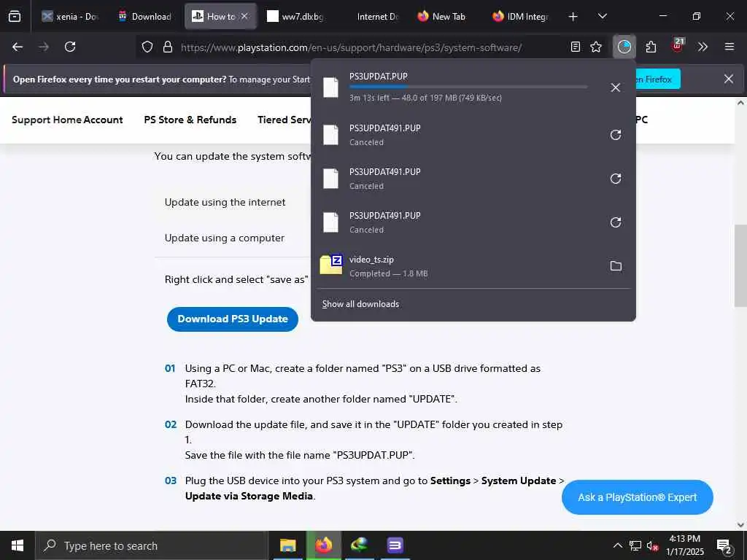
Task: Click the taskbar search box
Action: [152, 545]
